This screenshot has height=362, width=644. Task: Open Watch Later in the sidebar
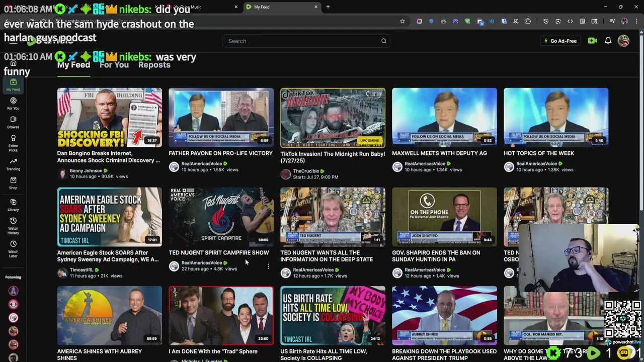click(13, 249)
